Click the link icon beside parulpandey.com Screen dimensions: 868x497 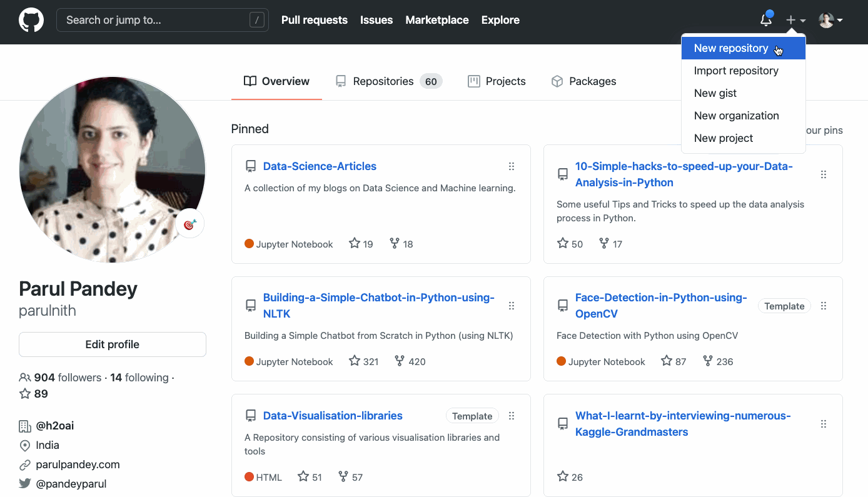(24, 464)
